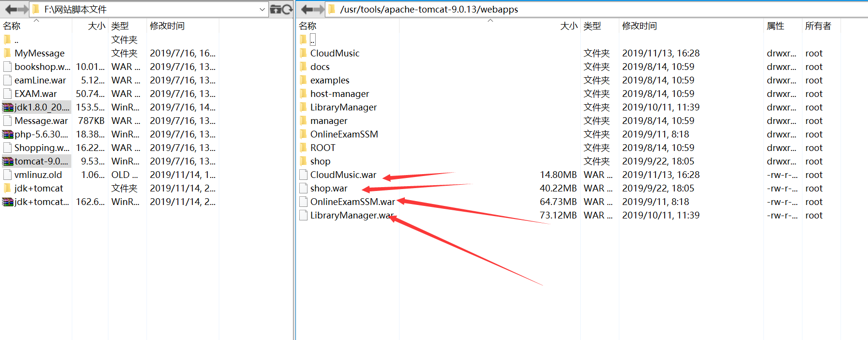Sort remote files by 大小 column
This screenshot has width=868, height=340.
569,26
